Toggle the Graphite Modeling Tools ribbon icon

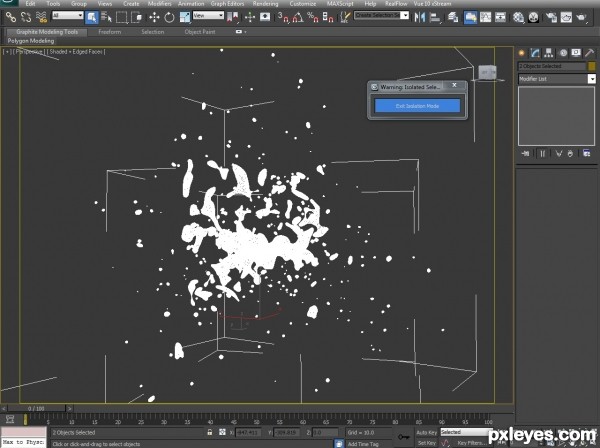(x=470, y=17)
